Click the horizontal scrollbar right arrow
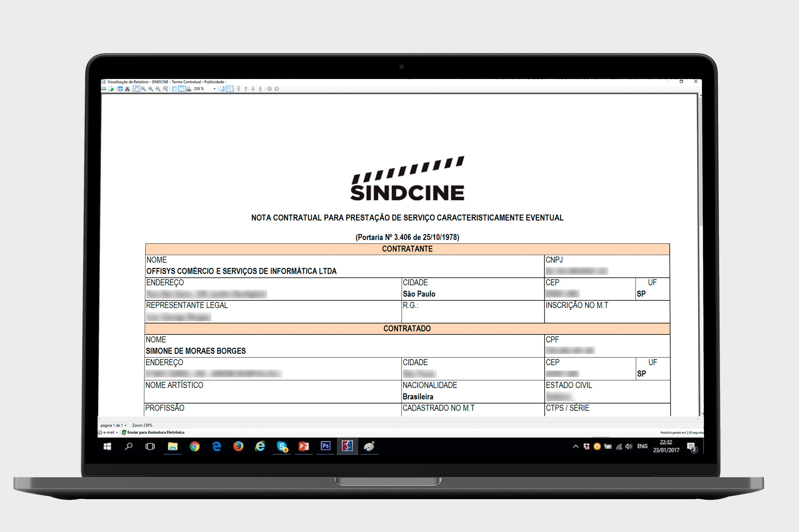Viewport: 799px width, 532px height. (x=698, y=419)
